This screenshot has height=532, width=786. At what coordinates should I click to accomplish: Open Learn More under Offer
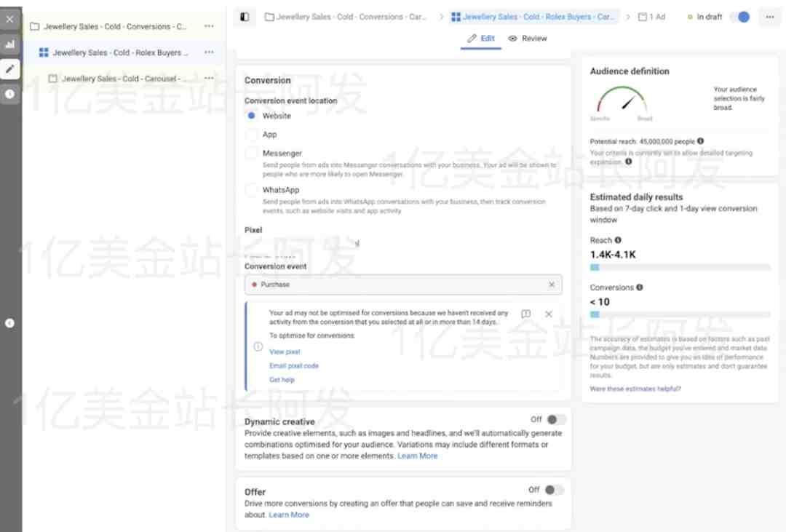click(x=289, y=515)
